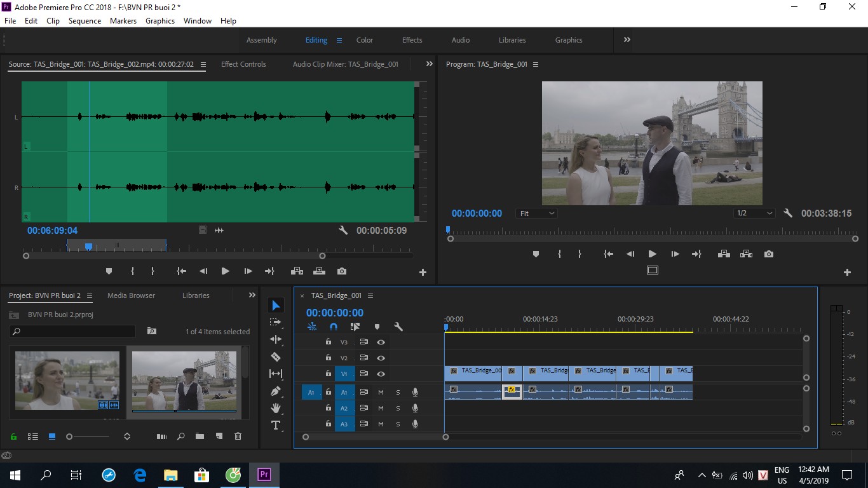This screenshot has width=868, height=488.
Task: Select the Type tool
Action: tap(276, 425)
